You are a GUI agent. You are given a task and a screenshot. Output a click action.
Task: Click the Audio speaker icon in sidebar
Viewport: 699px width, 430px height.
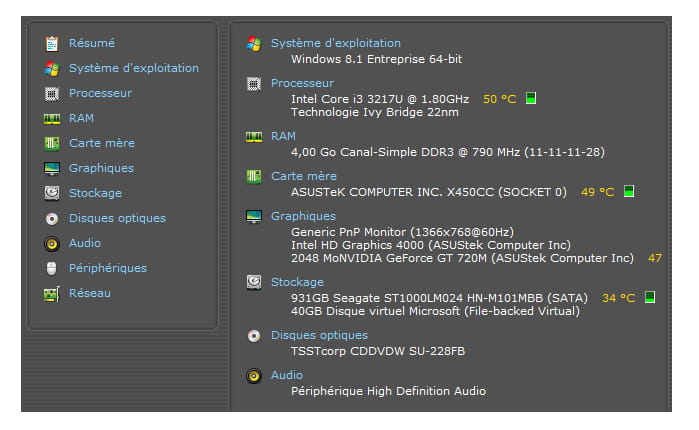pos(52,244)
